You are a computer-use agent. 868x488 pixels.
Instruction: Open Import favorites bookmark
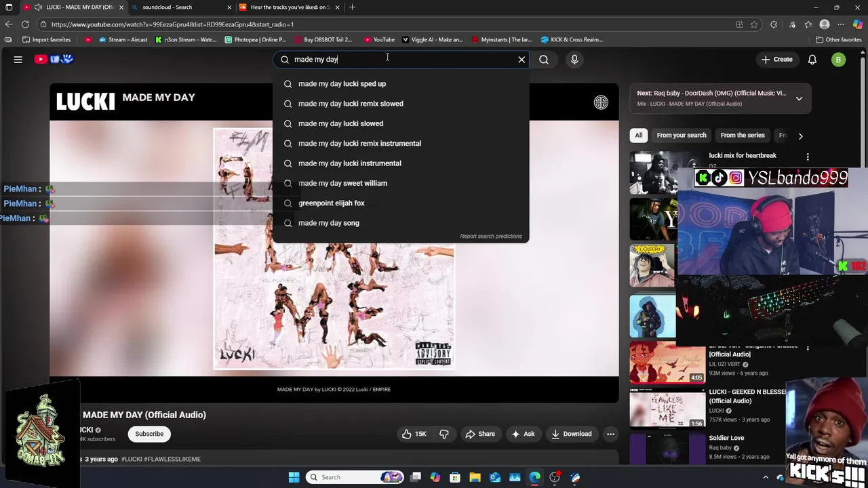click(x=46, y=40)
